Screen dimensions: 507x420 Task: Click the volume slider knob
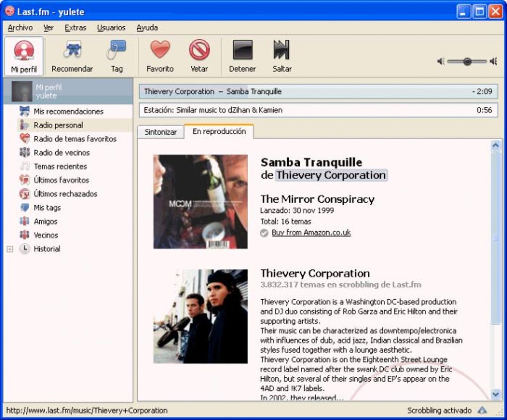pos(467,61)
